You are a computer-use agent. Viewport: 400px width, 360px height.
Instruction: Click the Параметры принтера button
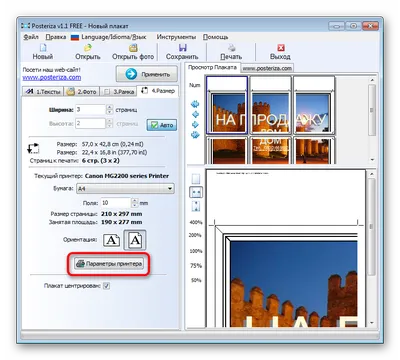click(x=109, y=264)
